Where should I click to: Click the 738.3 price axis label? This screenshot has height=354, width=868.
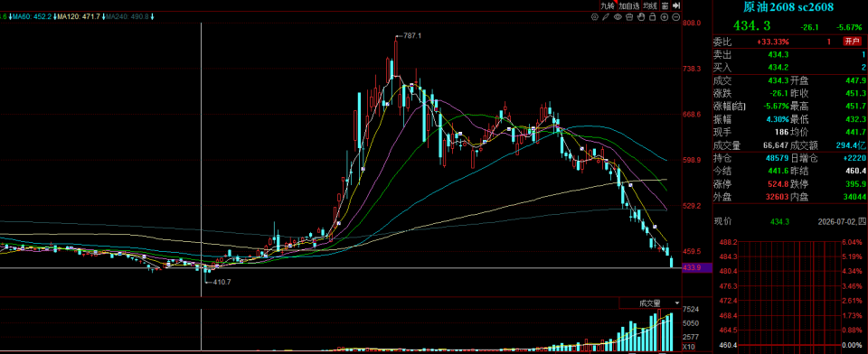tap(693, 69)
